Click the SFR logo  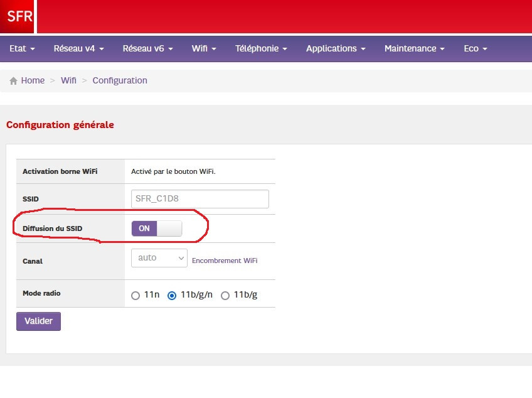pos(17,16)
